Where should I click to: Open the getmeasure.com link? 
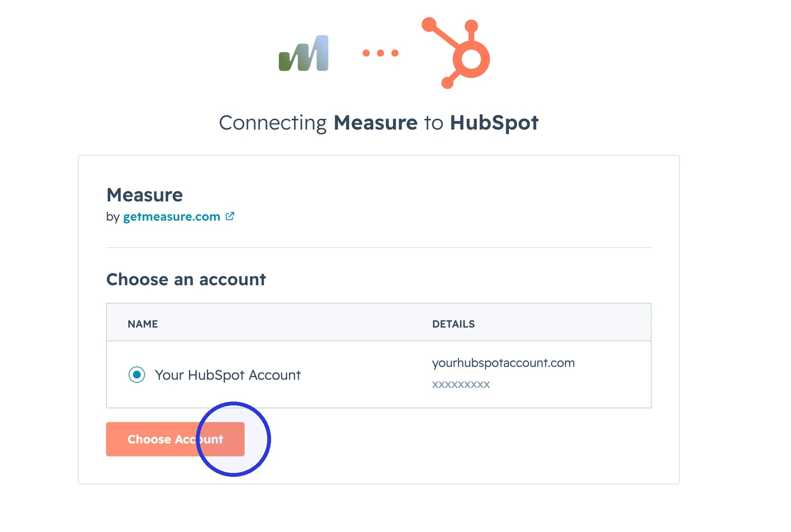tap(171, 216)
